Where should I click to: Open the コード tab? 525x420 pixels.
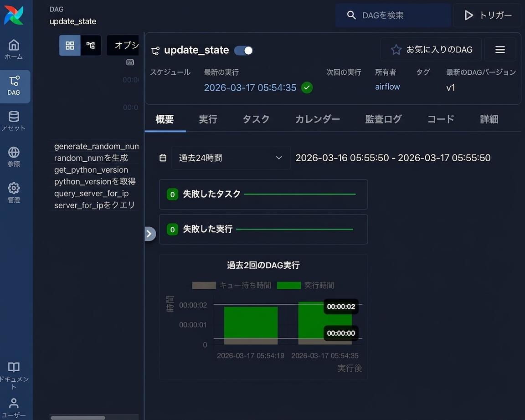pyautogui.click(x=441, y=119)
